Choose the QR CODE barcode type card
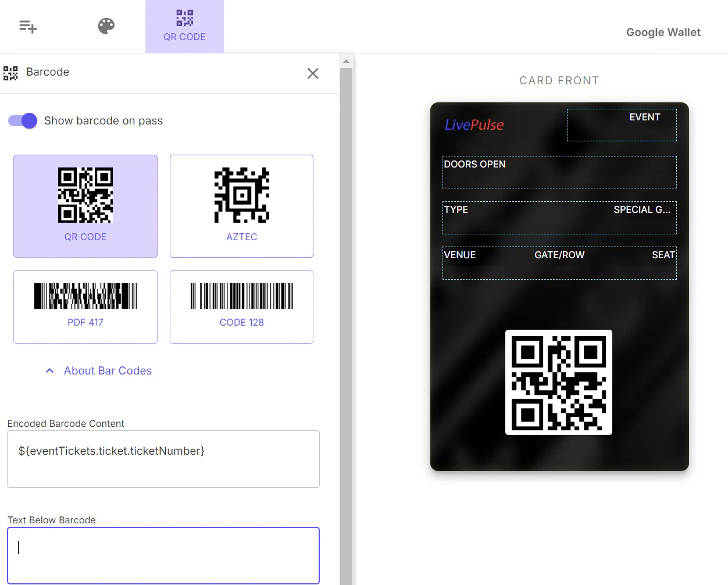The width and height of the screenshot is (728, 585). [85, 206]
